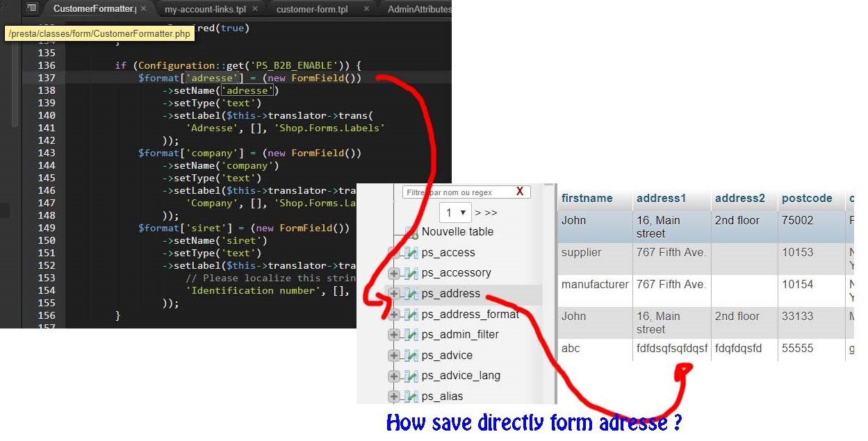Image resolution: width=868 pixels, height=441 pixels.
Task: Click the Nouvelle table icon
Action: pos(411,233)
